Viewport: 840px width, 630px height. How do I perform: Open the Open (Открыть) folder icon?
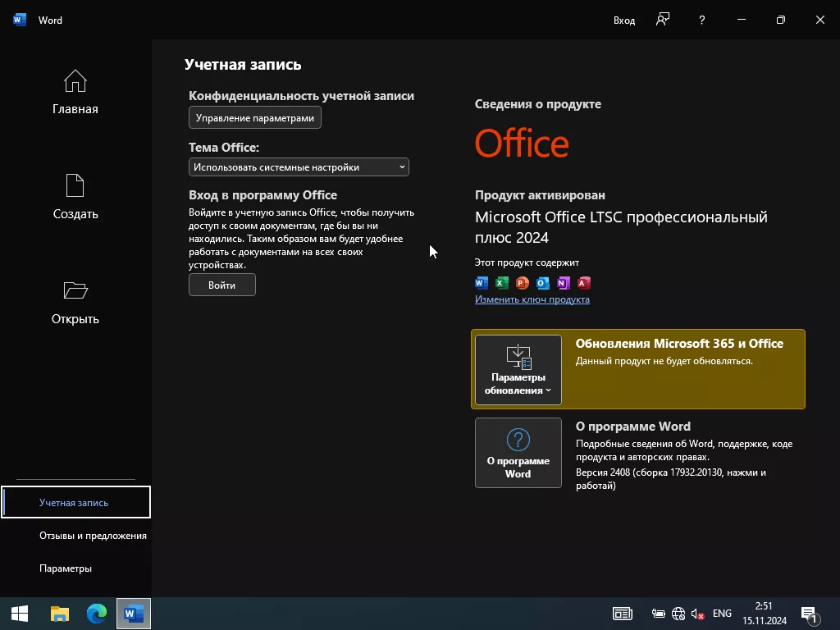tap(75, 291)
